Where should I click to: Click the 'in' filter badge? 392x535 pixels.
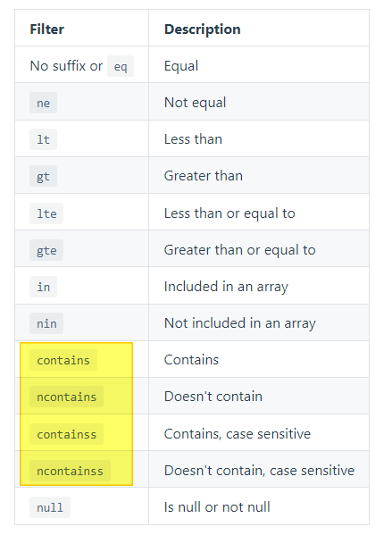coord(44,287)
